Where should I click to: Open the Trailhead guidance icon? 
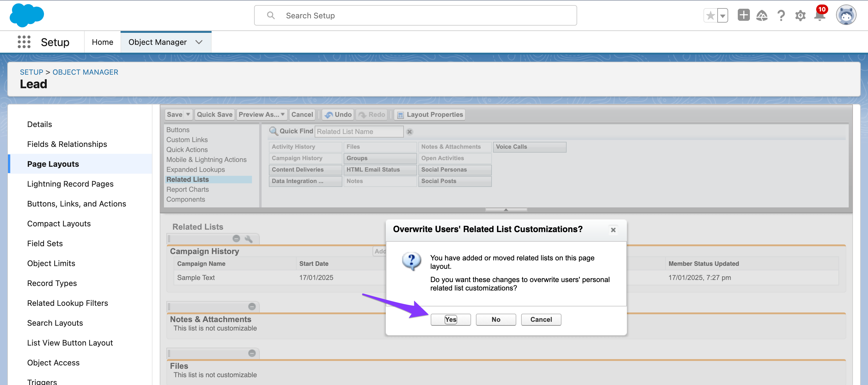pos(762,15)
